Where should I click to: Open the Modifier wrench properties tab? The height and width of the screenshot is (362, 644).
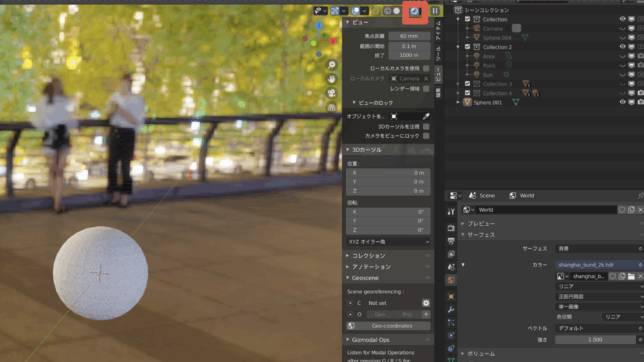click(451, 309)
